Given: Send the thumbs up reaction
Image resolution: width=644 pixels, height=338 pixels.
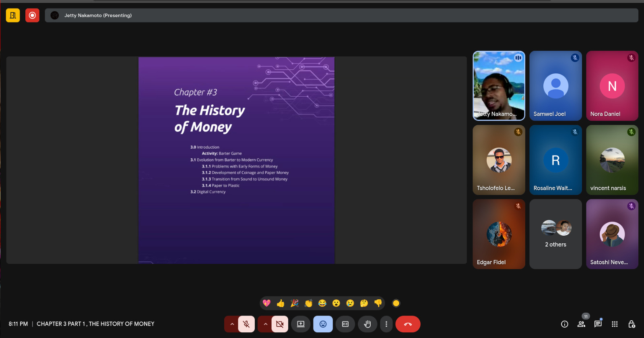Looking at the screenshot, I should click(281, 303).
